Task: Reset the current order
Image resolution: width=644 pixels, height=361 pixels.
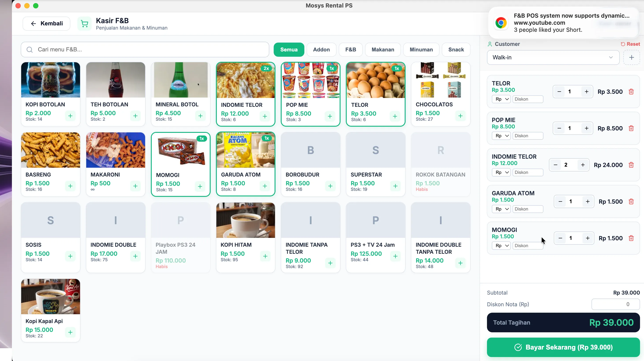Action: pyautogui.click(x=630, y=44)
